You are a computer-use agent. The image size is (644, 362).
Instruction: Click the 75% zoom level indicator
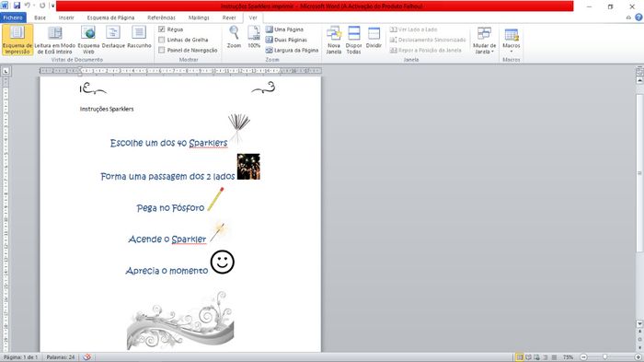(568, 357)
